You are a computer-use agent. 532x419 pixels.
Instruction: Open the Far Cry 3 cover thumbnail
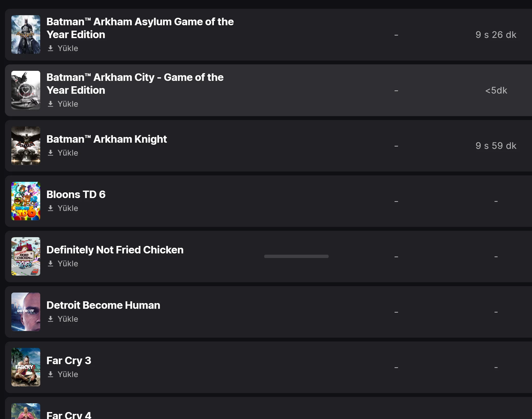pos(26,367)
